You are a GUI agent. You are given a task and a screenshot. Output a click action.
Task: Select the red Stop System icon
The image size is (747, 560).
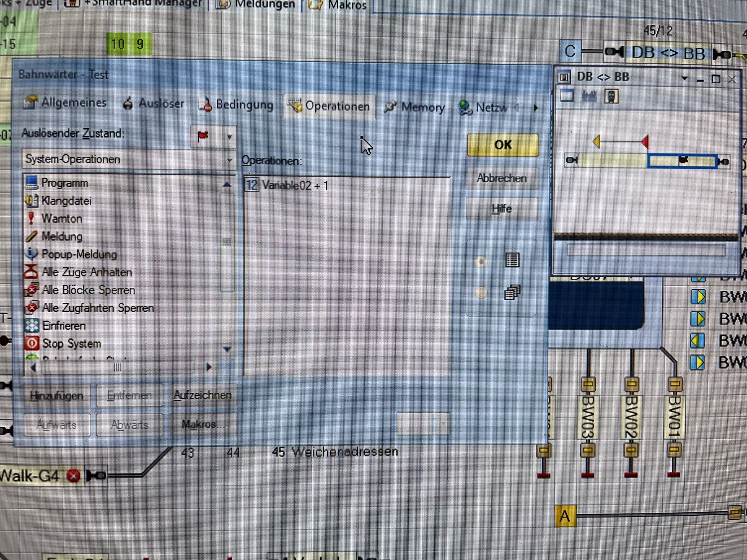[32, 343]
